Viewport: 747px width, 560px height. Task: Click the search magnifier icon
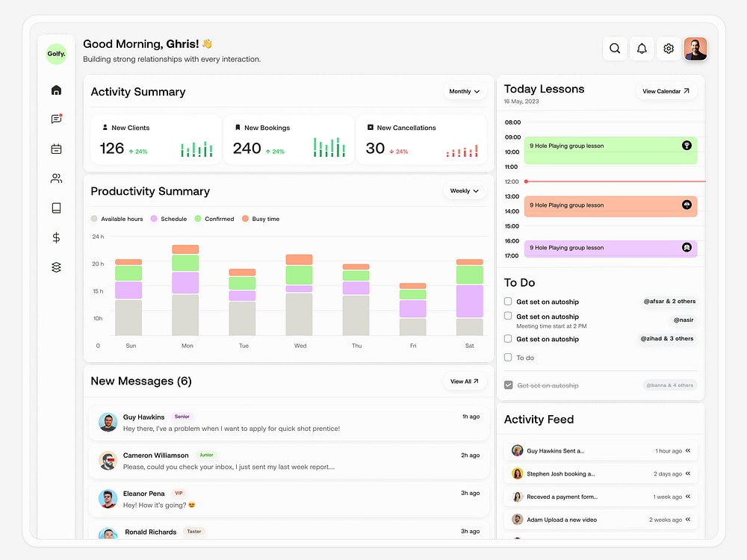point(615,49)
